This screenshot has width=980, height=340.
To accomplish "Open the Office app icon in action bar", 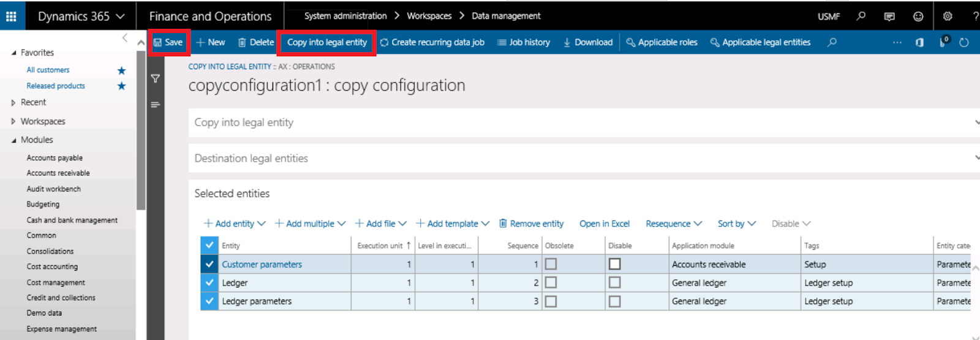I will pos(919,42).
